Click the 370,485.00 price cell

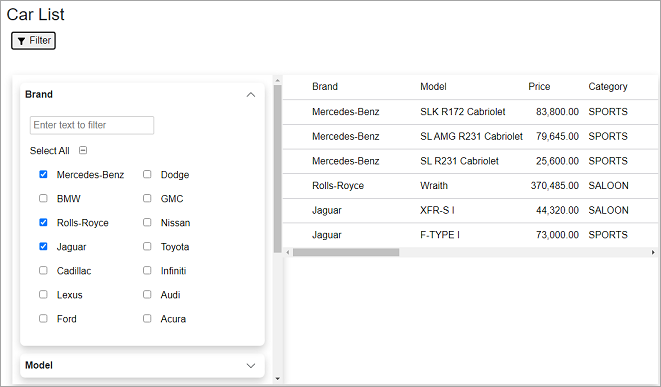click(x=554, y=186)
